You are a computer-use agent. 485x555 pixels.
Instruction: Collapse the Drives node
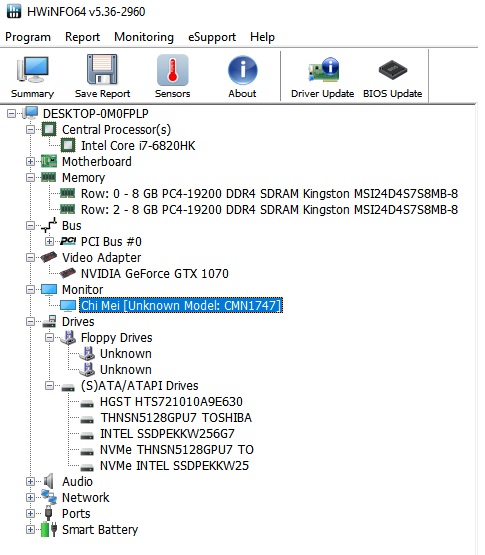pos(30,321)
